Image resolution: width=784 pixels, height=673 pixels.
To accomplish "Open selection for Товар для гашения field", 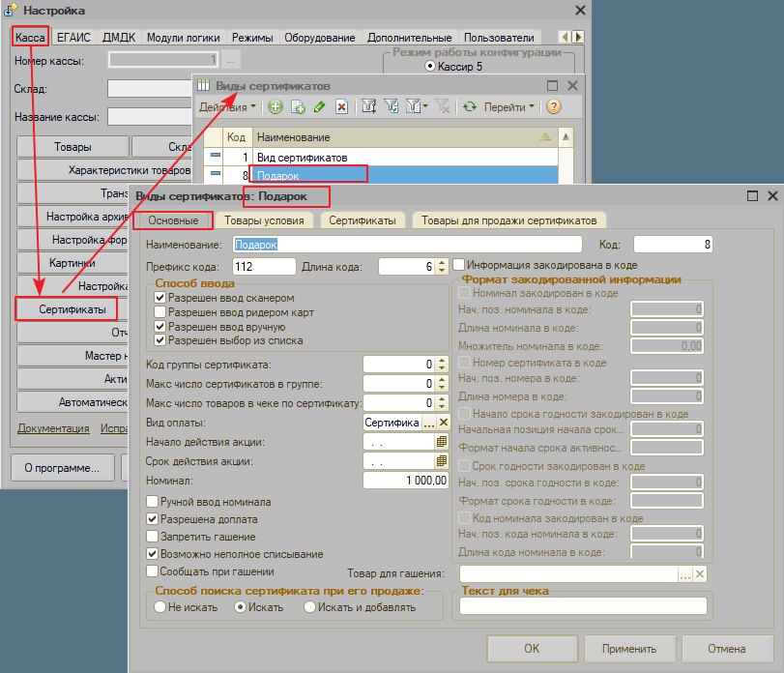I will pyautogui.click(x=685, y=574).
